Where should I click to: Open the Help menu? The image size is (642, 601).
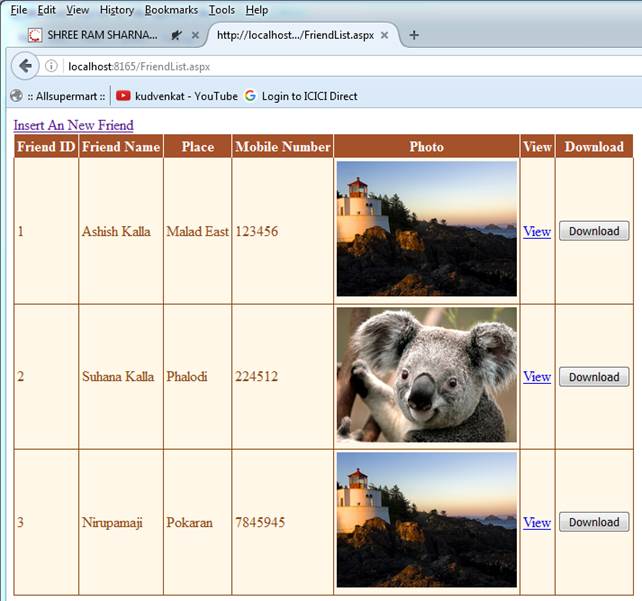pyautogui.click(x=257, y=10)
